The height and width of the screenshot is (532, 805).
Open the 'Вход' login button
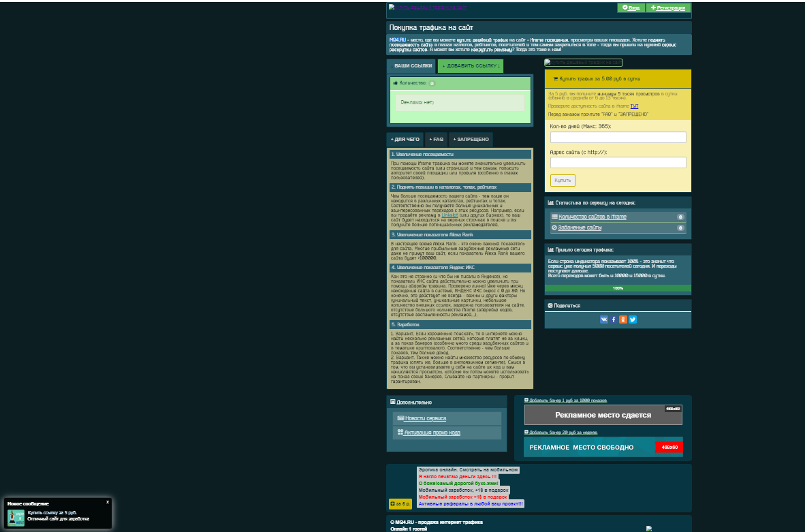[x=631, y=7]
